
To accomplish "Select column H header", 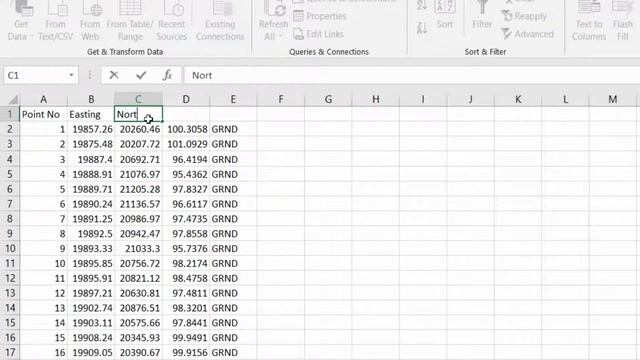I will 376,99.
